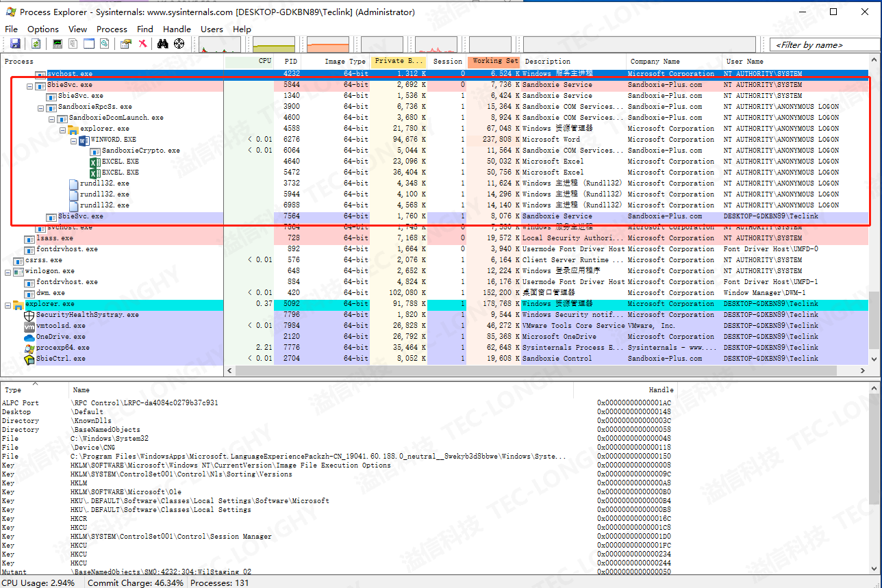Collapse the SandboxieRpcSs.exe tree node
The width and height of the screenshot is (882, 588).
pos(40,107)
